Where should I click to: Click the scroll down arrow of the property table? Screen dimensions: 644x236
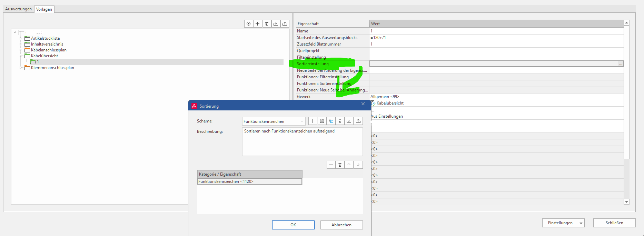627,202
